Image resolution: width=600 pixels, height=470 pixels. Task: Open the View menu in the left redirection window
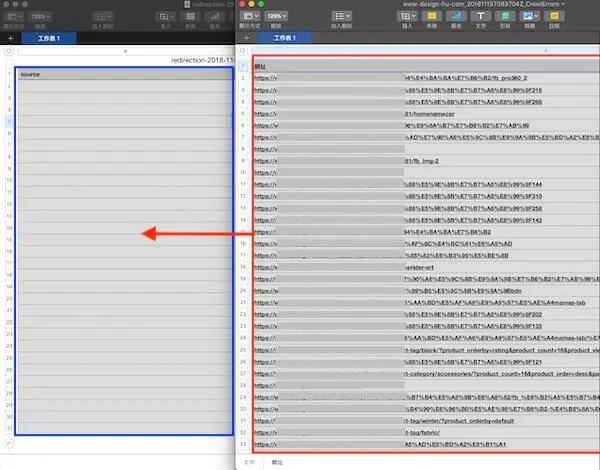14,16
